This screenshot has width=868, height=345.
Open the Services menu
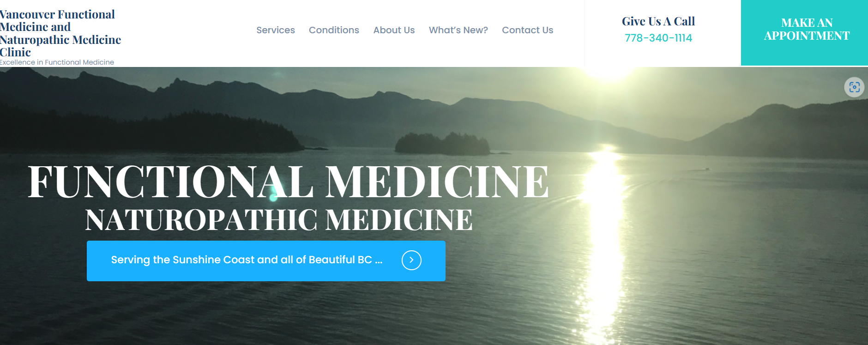point(276,30)
